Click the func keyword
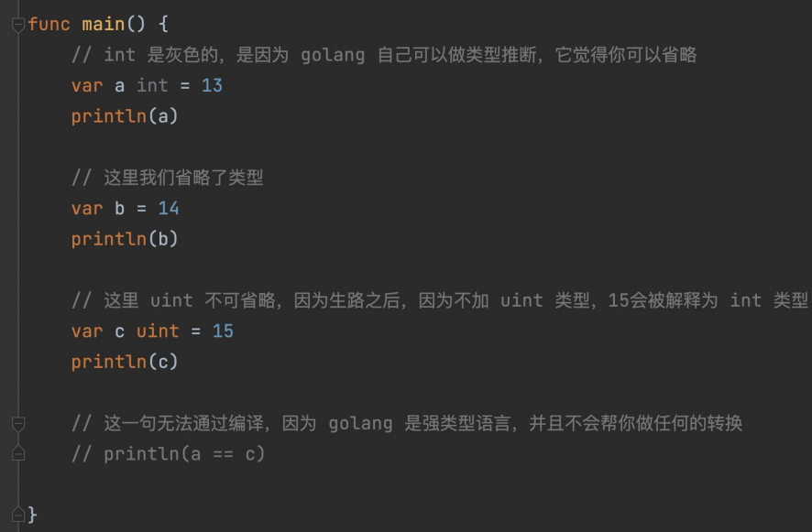 pyautogui.click(x=49, y=25)
